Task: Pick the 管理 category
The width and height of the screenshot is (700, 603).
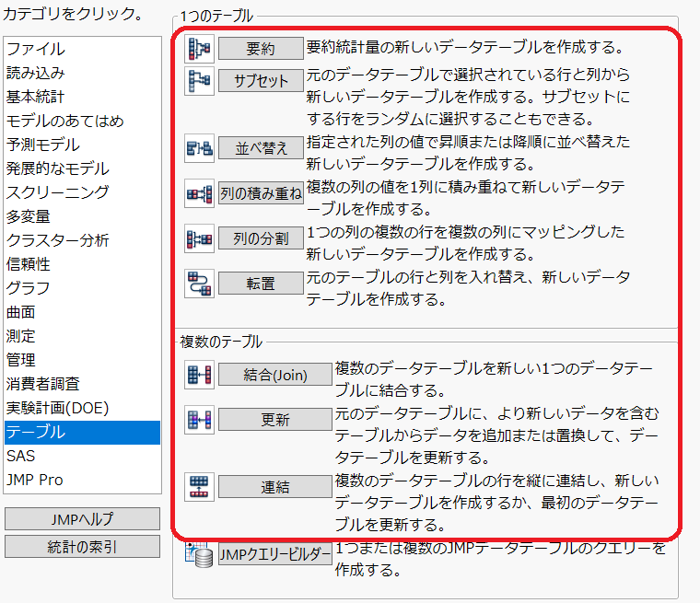Action: (82, 360)
